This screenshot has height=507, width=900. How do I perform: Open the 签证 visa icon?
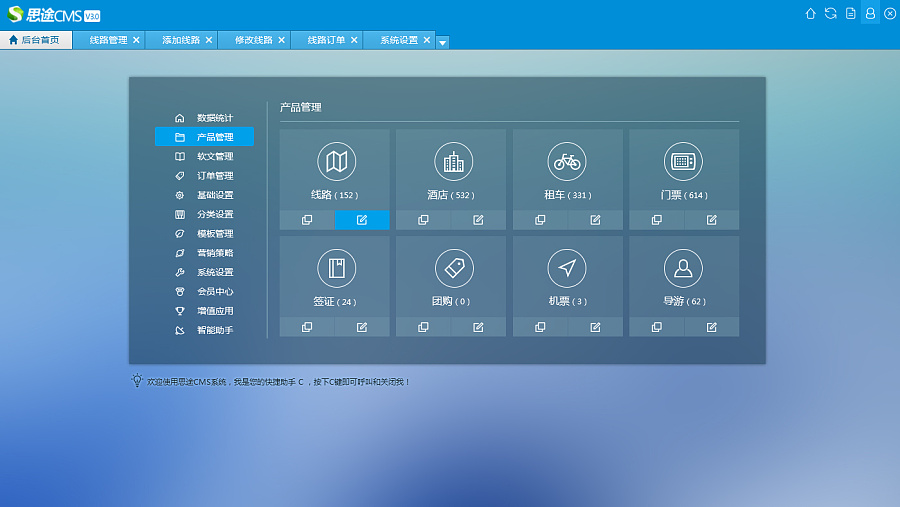pos(336,268)
